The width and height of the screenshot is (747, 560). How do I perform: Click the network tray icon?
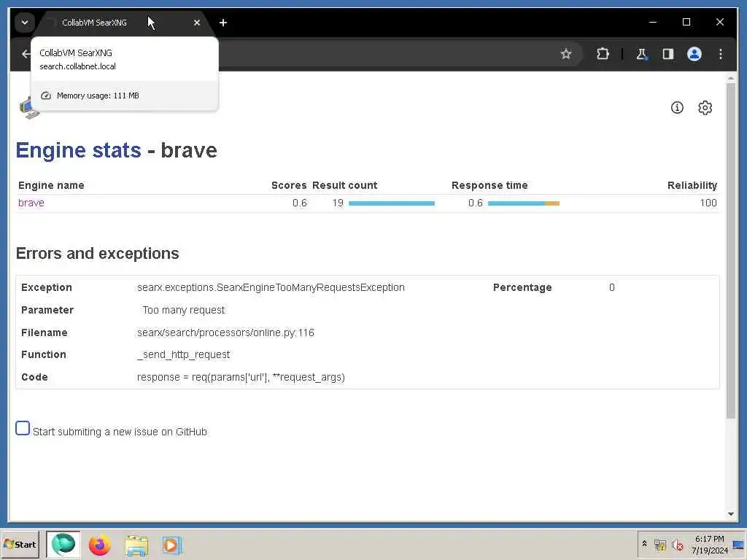point(659,544)
